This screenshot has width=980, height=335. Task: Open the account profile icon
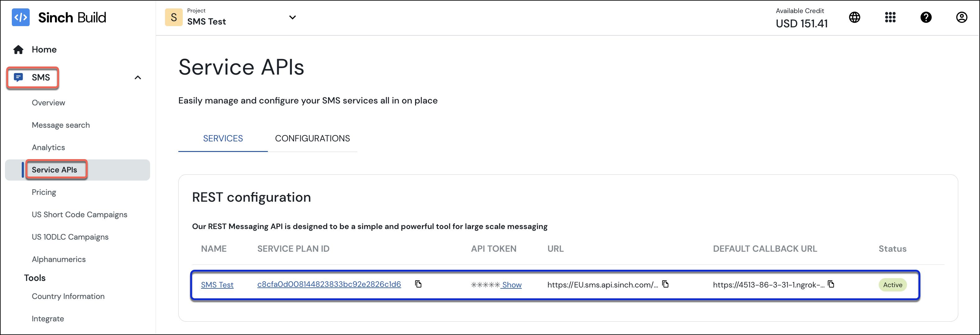coord(961,17)
